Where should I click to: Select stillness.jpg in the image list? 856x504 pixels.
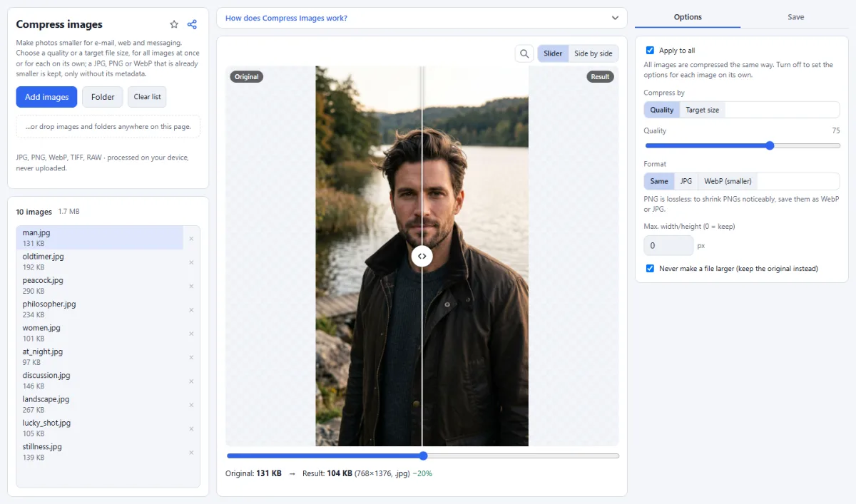pos(100,452)
